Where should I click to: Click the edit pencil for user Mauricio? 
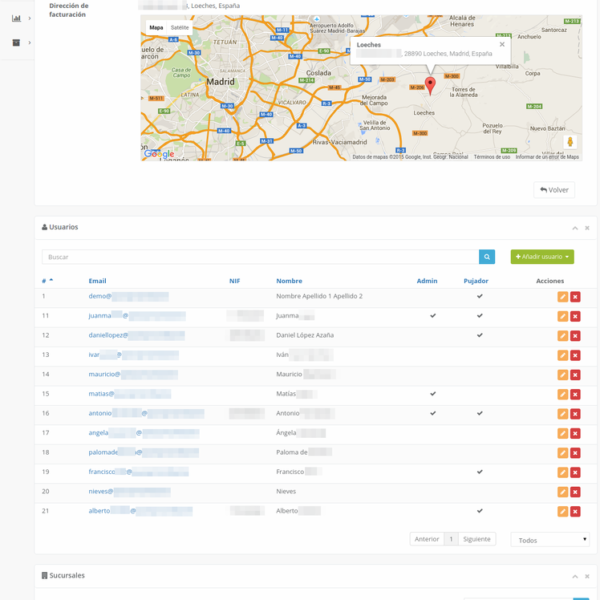click(x=562, y=375)
